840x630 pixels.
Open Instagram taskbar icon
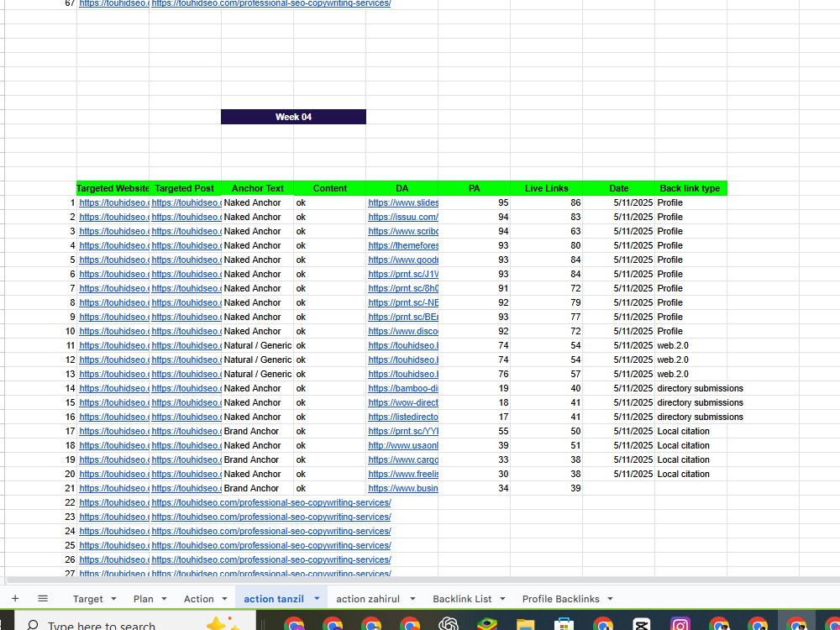(680, 624)
